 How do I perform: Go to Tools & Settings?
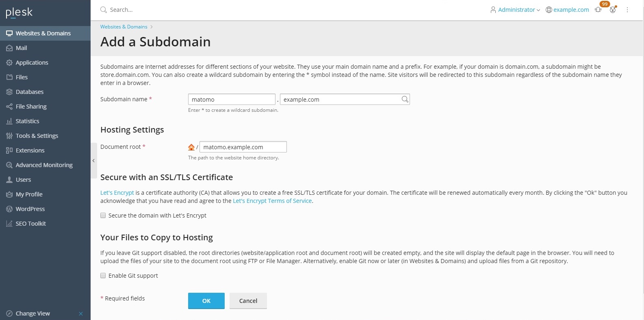click(37, 136)
